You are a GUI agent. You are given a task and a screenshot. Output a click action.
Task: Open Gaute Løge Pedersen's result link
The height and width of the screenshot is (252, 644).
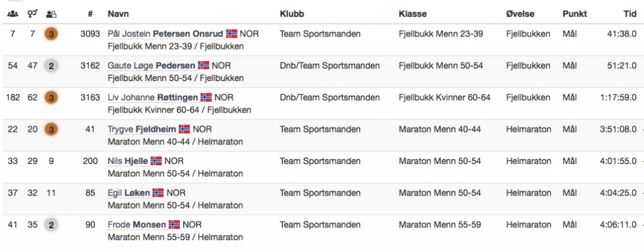[x=152, y=65]
